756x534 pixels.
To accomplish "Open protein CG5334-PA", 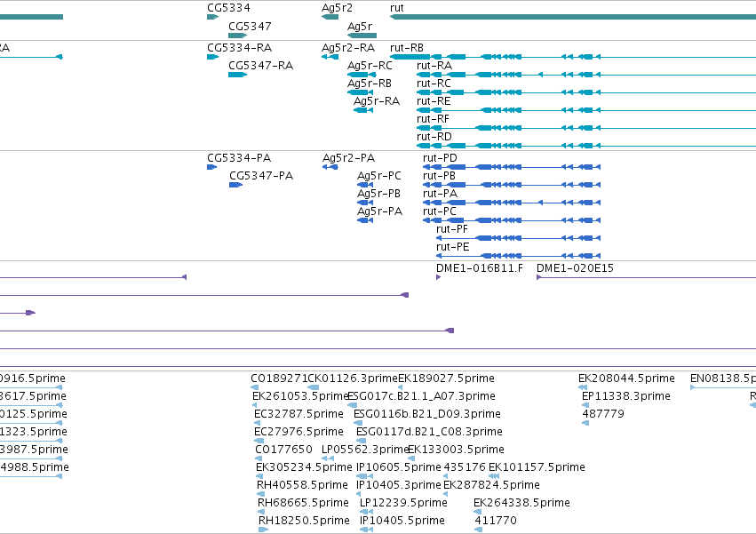I will [x=211, y=167].
